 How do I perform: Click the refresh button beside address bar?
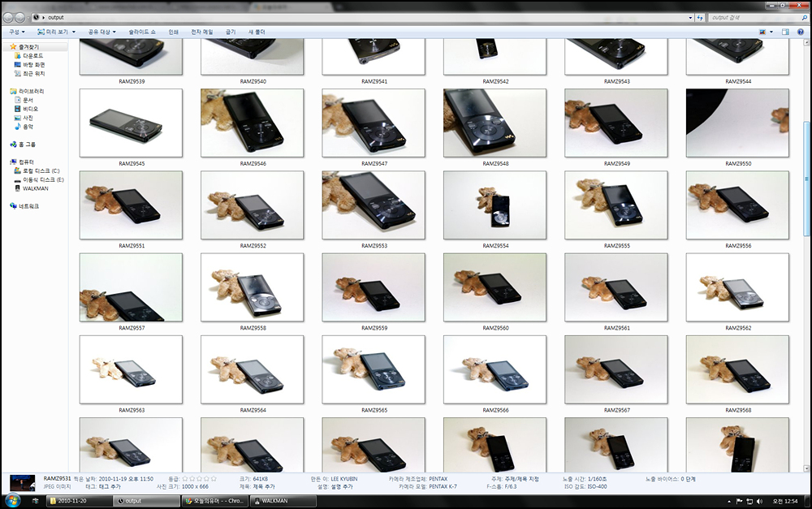(700, 17)
